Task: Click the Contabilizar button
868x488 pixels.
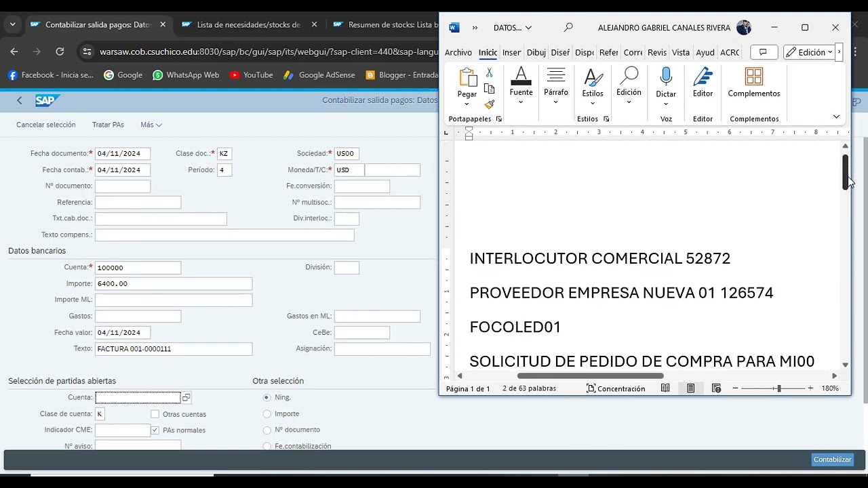Action: tap(832, 460)
